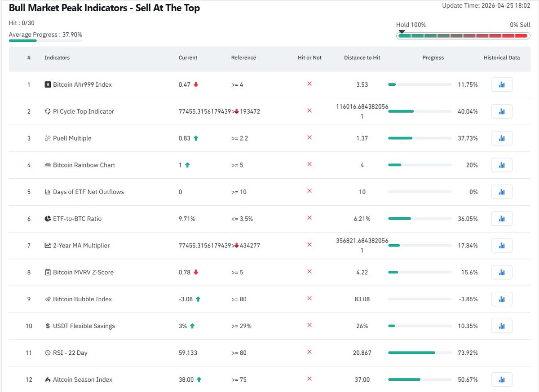Open the Bitcoin Ahr999 Index indicator link
The image size is (539, 392).
coord(82,84)
